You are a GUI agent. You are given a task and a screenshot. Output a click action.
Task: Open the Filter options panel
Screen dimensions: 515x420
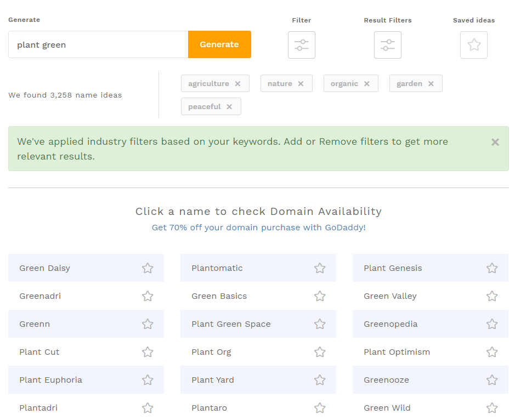[x=301, y=44]
